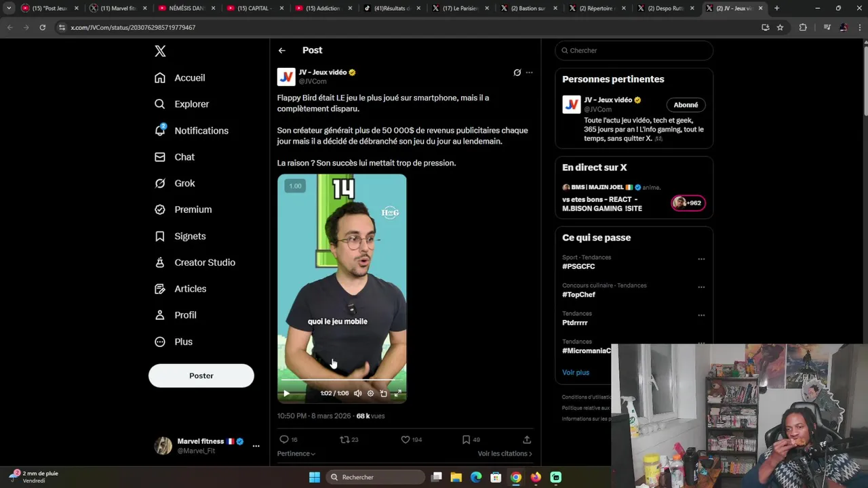The height and width of the screenshot is (488, 868).
Task: Click the Marvel fitness profile avatar
Action: pos(163,446)
